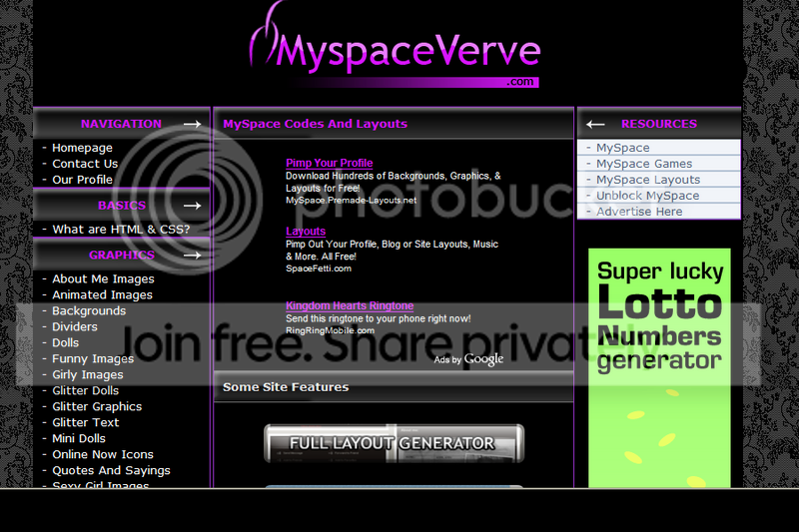
Task: Click the RESOURCES section header
Action: pyautogui.click(x=659, y=124)
